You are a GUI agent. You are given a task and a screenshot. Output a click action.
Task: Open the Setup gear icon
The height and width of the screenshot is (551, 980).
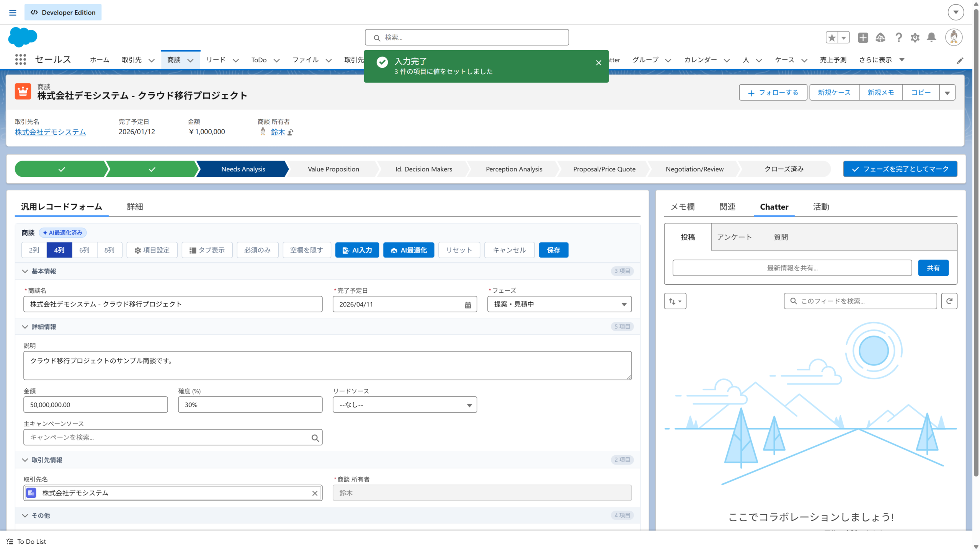(x=915, y=37)
